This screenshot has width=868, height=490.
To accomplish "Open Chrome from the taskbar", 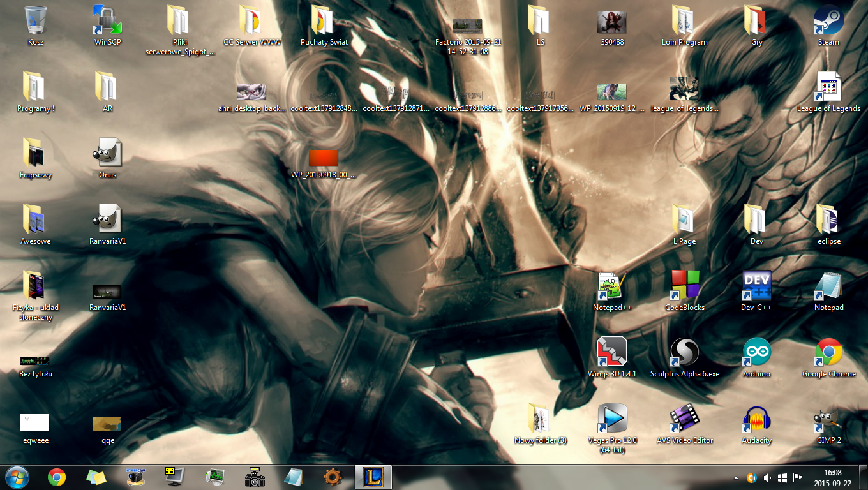I will pyautogui.click(x=57, y=477).
